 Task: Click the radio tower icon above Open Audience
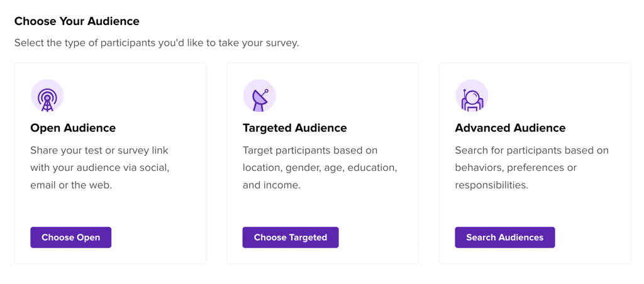coord(47,96)
